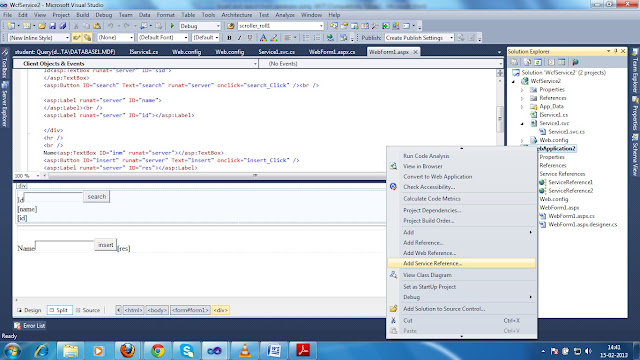Image resolution: width=640 pixels, height=360 pixels.
Task: Toggle Bold formatting button
Action: point(229,38)
